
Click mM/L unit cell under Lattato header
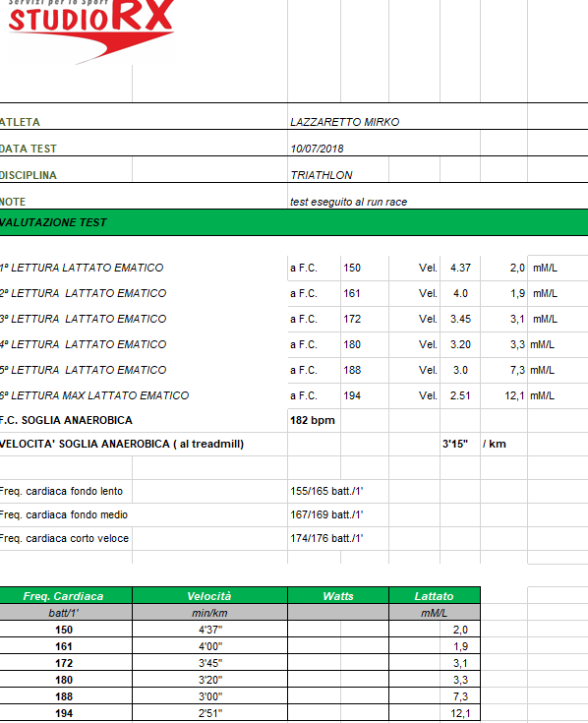[x=435, y=613]
